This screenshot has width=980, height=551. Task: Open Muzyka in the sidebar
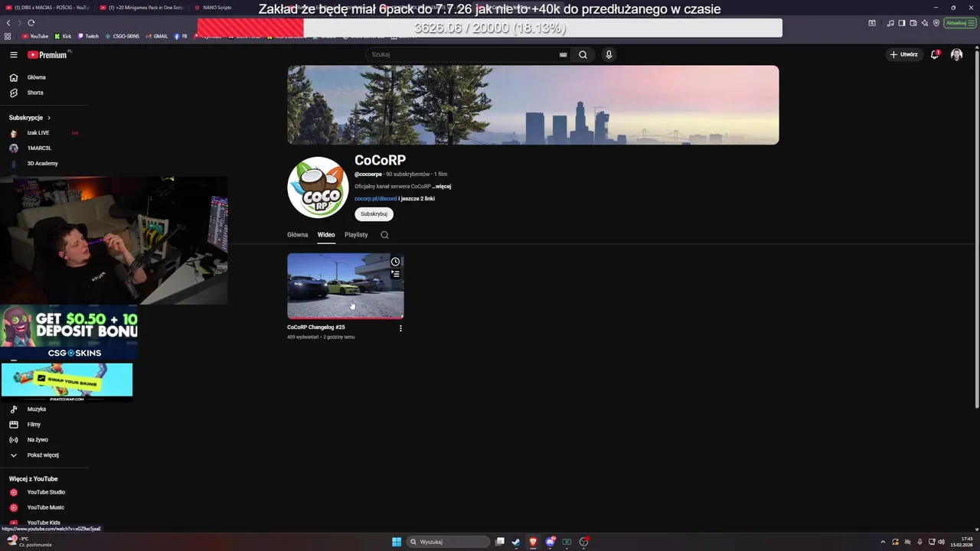(36, 409)
